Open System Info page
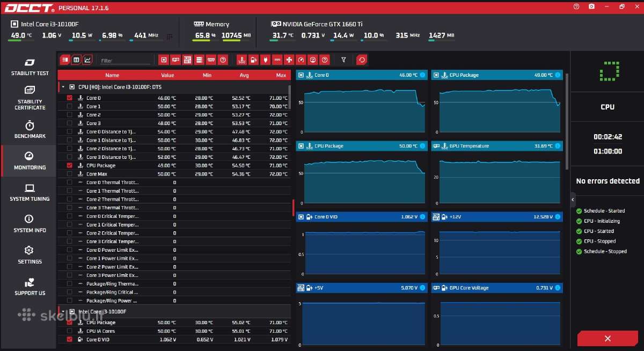This screenshot has height=351, width=644. pos(30,223)
